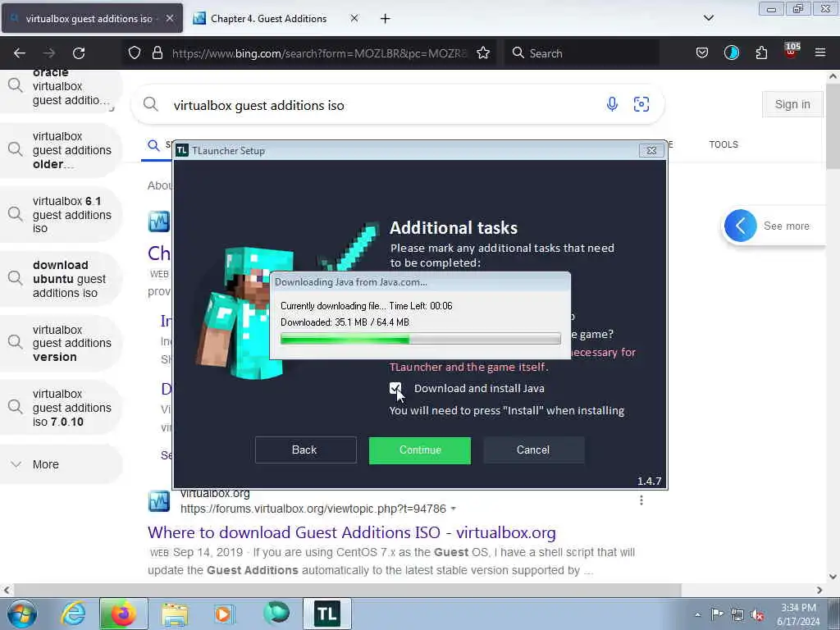840x630 pixels.
Task: Open the Windows Start menu orb
Action: [22, 614]
